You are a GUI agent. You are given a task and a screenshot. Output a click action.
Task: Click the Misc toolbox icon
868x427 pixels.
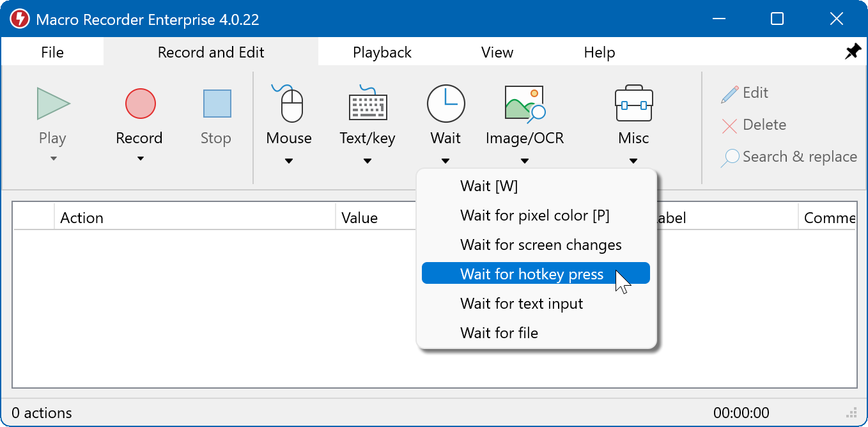coord(633,104)
